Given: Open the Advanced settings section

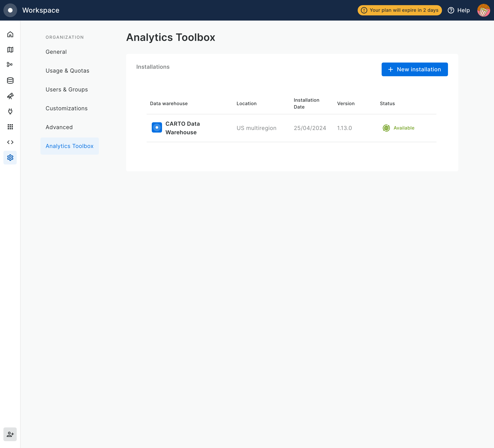Looking at the screenshot, I should click(59, 127).
